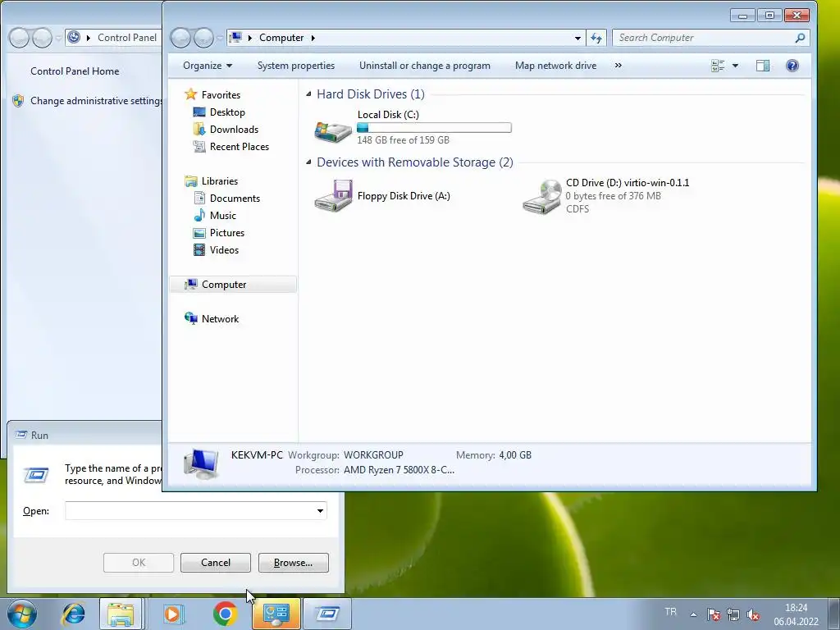Click the Action Center flag tray icon
Viewport: 840px width, 630px height.
[x=713, y=614]
